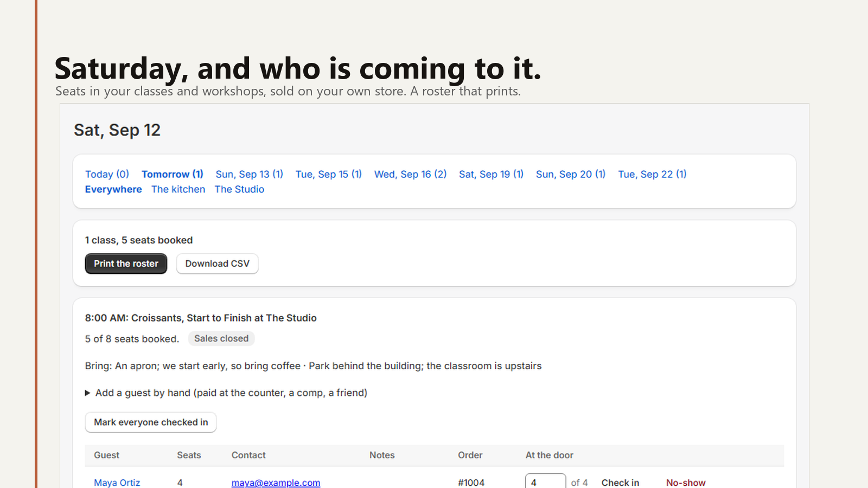Image resolution: width=868 pixels, height=488 pixels.
Task: Filter roster to The kitchen
Action: 178,189
